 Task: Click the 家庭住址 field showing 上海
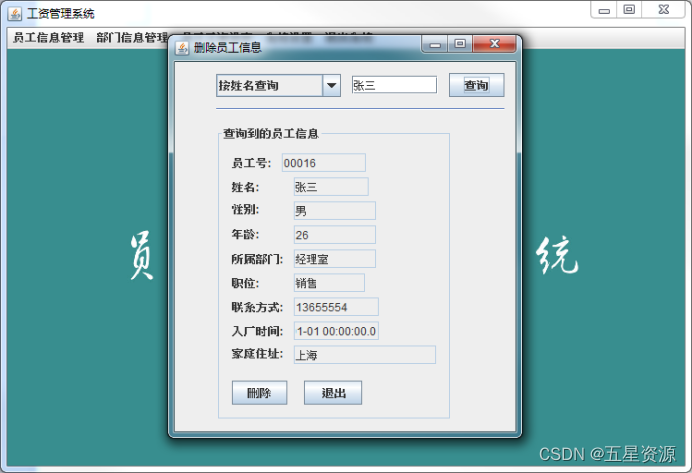point(365,355)
